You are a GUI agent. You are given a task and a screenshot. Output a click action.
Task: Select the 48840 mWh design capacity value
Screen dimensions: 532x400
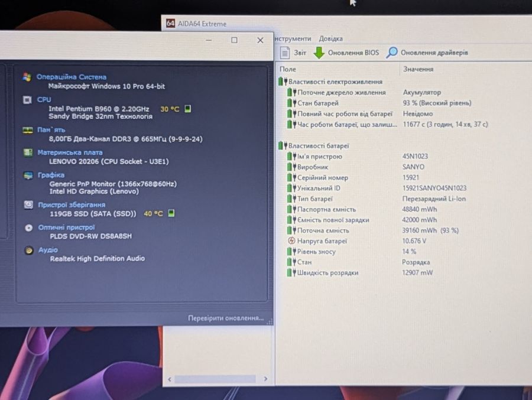pos(419,209)
